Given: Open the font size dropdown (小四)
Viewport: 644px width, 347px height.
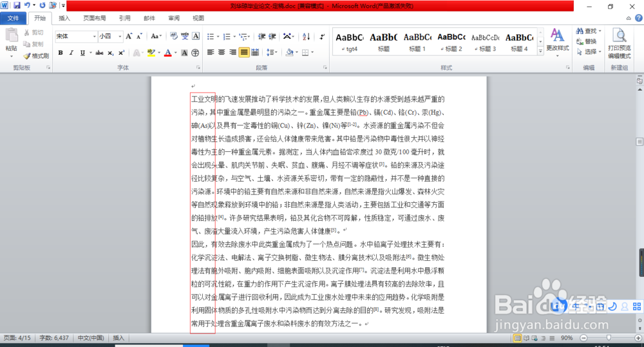Looking at the screenshot, I should tap(120, 37).
